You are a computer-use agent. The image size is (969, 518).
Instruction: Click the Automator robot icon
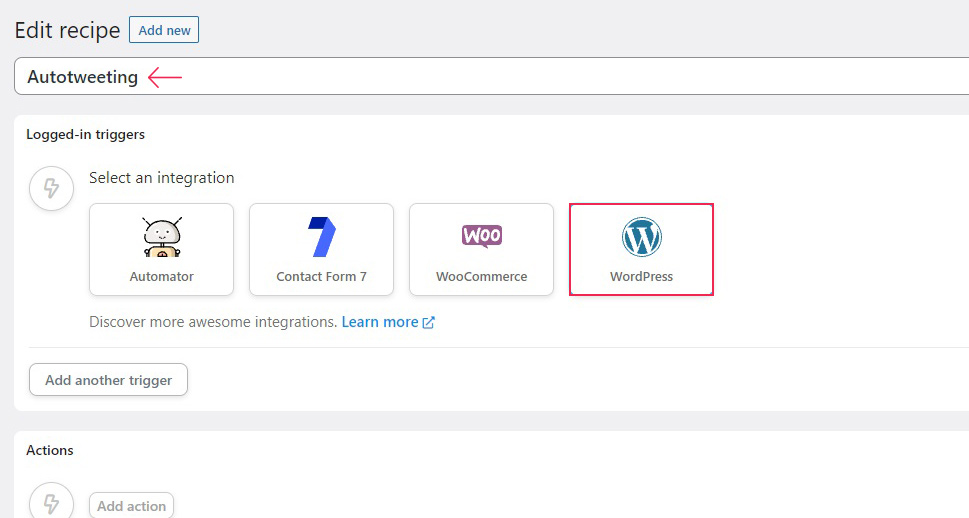pyautogui.click(x=162, y=237)
